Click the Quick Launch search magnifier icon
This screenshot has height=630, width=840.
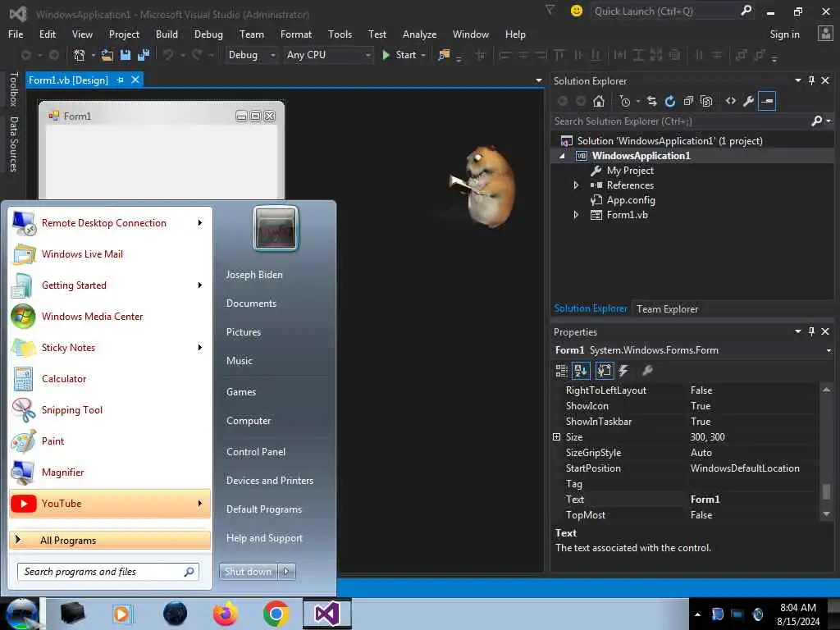(746, 11)
